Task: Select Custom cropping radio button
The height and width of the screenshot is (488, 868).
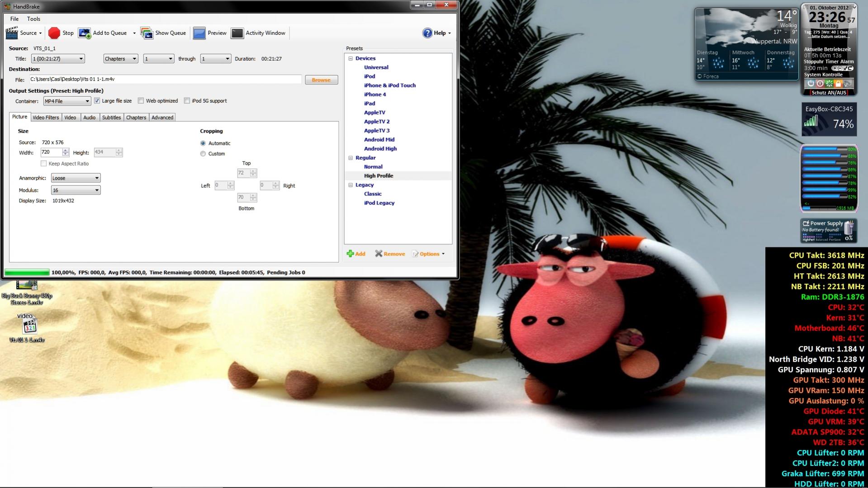Action: point(203,154)
